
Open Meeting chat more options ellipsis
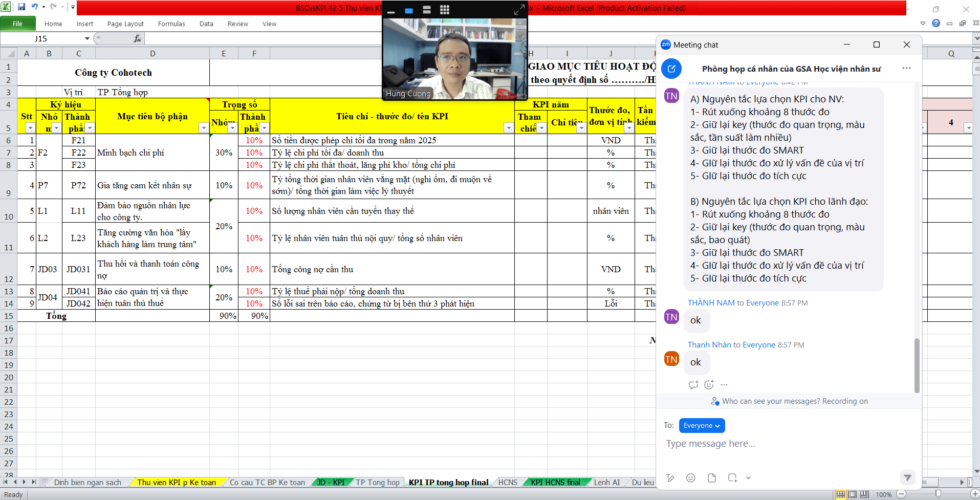click(x=907, y=68)
